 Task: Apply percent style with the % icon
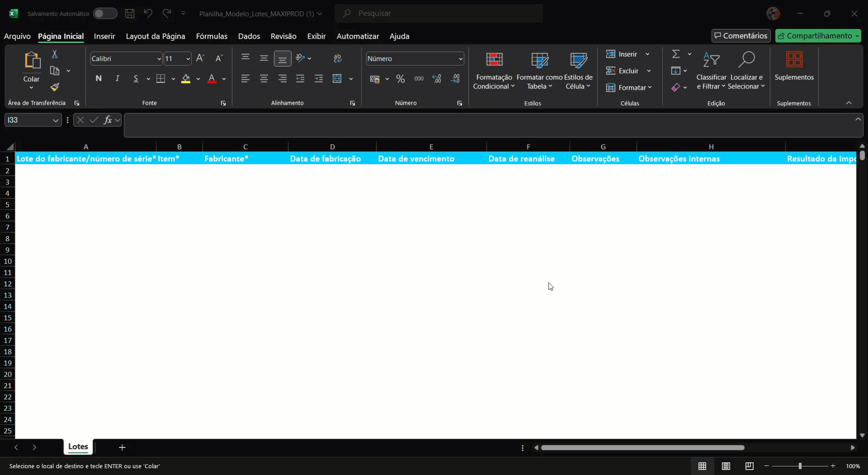click(x=400, y=79)
